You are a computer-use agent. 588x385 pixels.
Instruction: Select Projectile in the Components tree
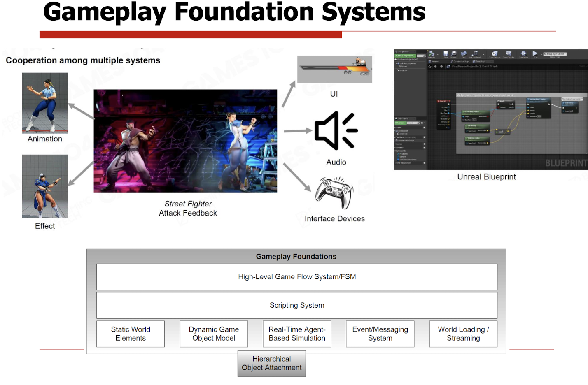[x=403, y=70]
